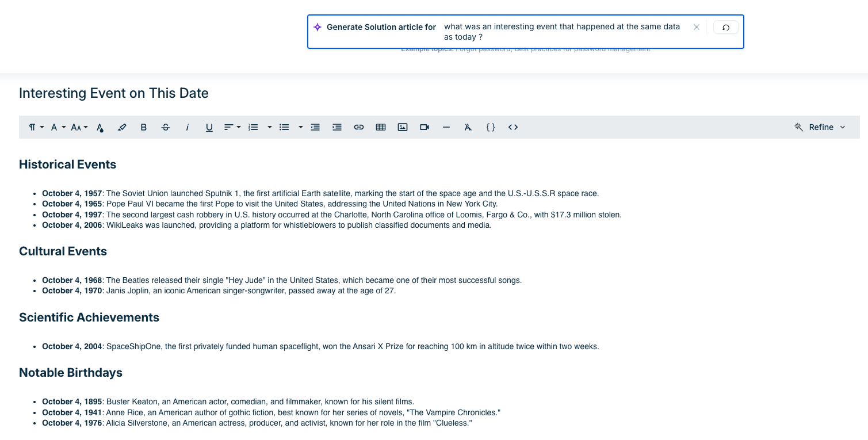
Task: Pick text color with the droplet icon
Action: (100, 127)
